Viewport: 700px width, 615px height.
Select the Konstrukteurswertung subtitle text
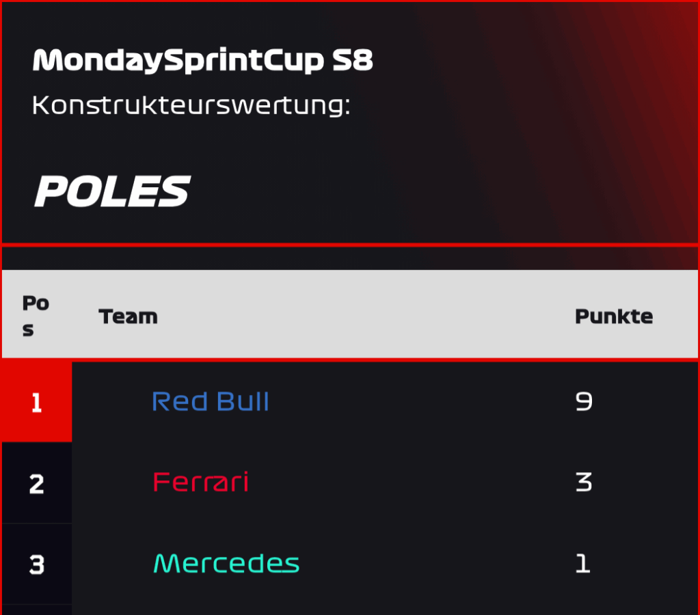pos(191,106)
